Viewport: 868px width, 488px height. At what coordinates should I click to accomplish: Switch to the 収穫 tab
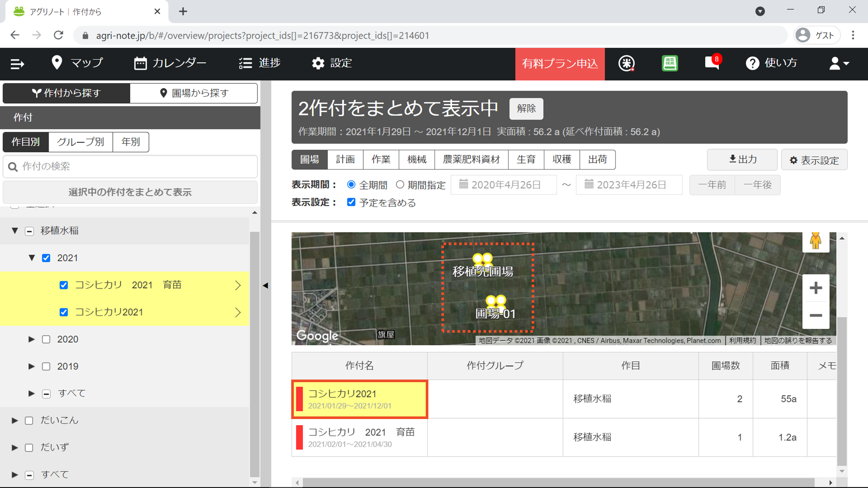[x=562, y=160]
